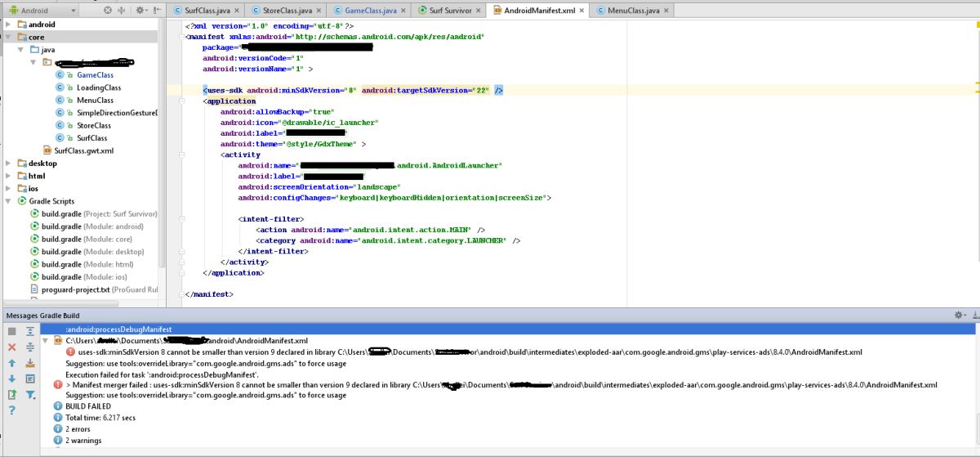Open build.gradle (Module: ios)
Image resolution: width=980 pixels, height=457 pixels.
(79, 276)
